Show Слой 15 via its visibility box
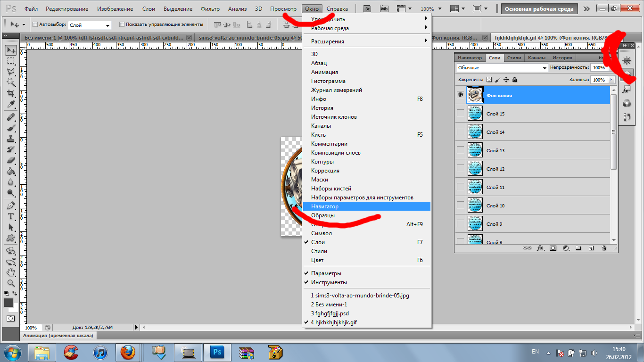Image resolution: width=644 pixels, height=362 pixels. click(460, 114)
